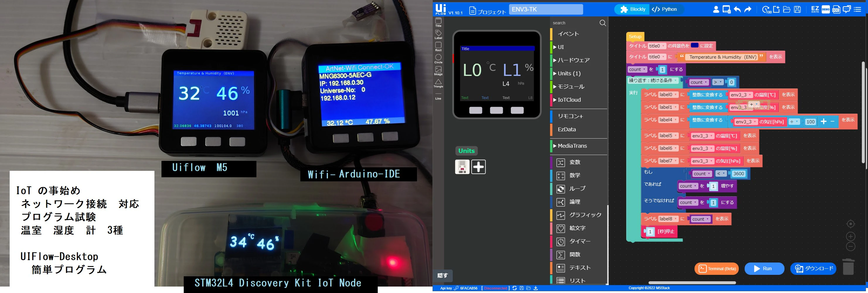Open the プロジェクト menu
The image size is (868, 293).
[x=488, y=11]
